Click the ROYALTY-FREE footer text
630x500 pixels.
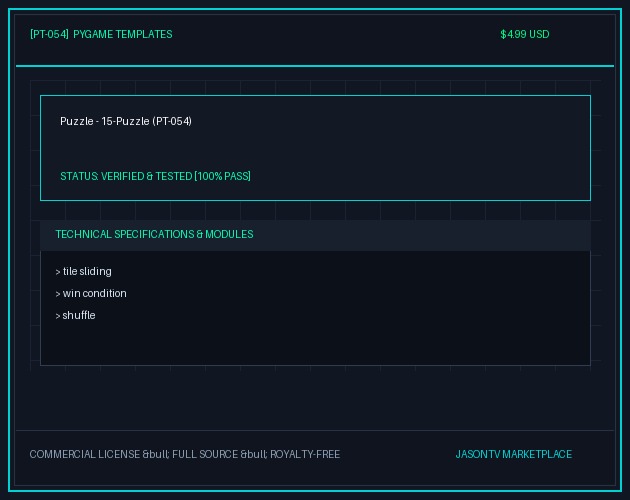pos(305,454)
